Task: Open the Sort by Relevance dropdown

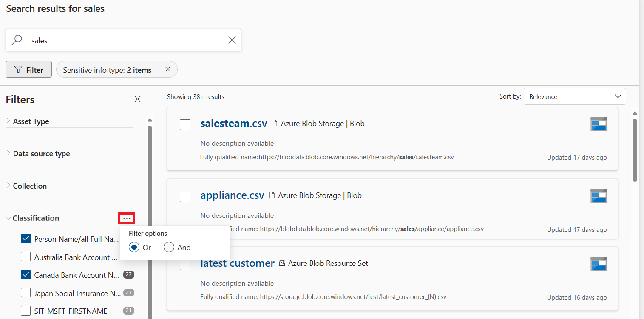Action: pos(575,96)
